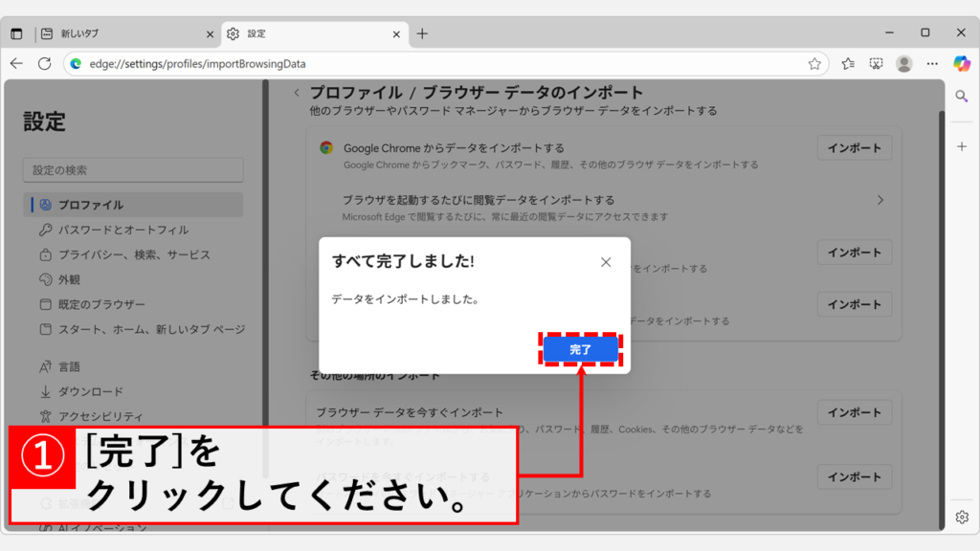Click the sidebar search icon

[962, 97]
